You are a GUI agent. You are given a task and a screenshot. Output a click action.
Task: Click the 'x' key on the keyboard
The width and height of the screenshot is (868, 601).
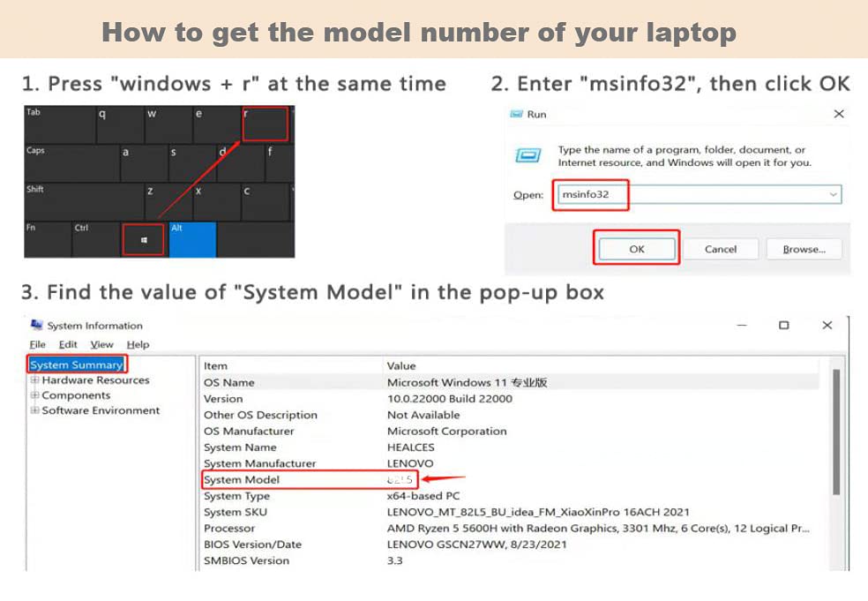216,201
